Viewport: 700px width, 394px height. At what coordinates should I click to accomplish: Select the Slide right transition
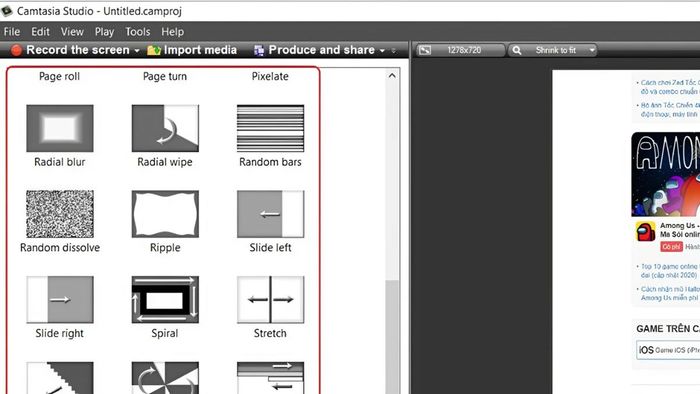pos(60,300)
